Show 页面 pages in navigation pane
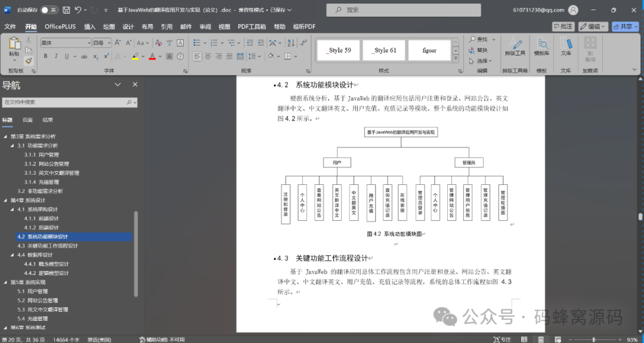This screenshot has height=343, width=644. click(x=27, y=120)
